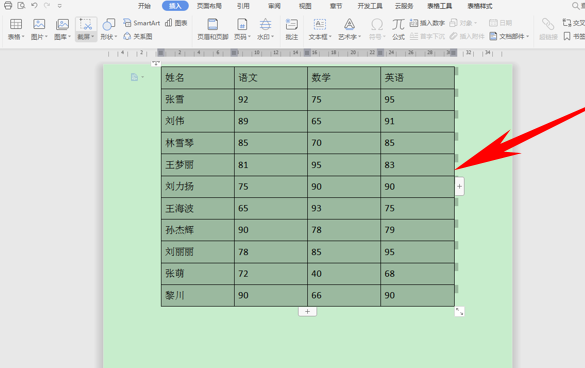Click the 图片 insert picture icon

[x=39, y=24]
